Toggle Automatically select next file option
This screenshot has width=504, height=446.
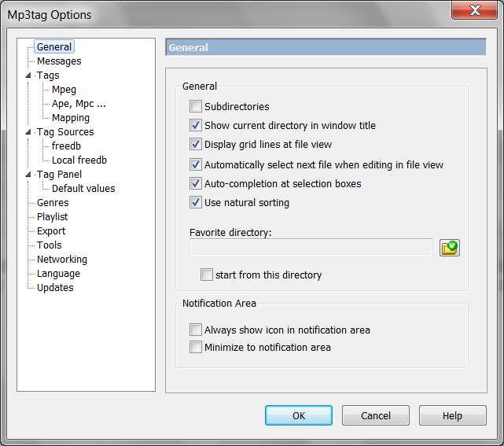click(x=196, y=164)
